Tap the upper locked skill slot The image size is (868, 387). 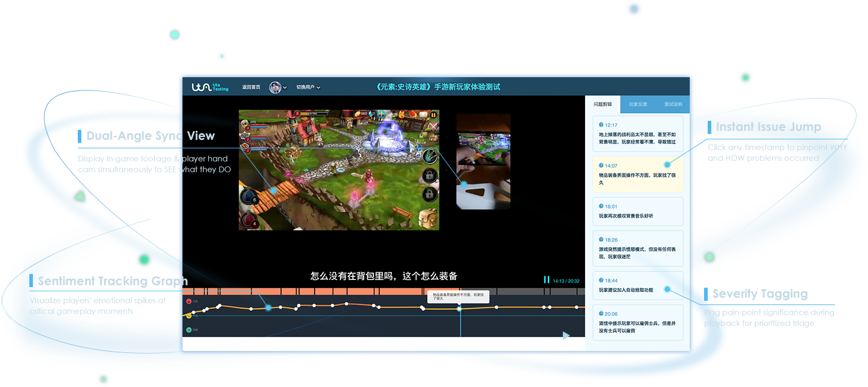(429, 176)
